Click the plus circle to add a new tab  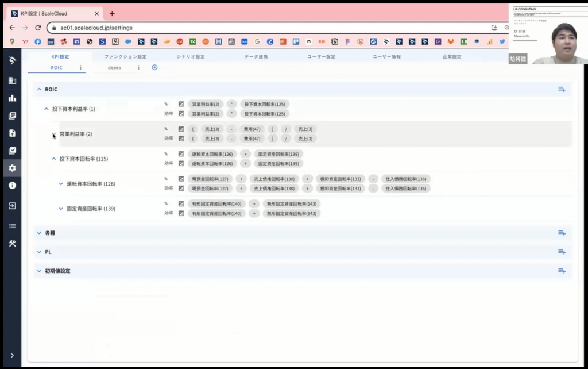(154, 67)
